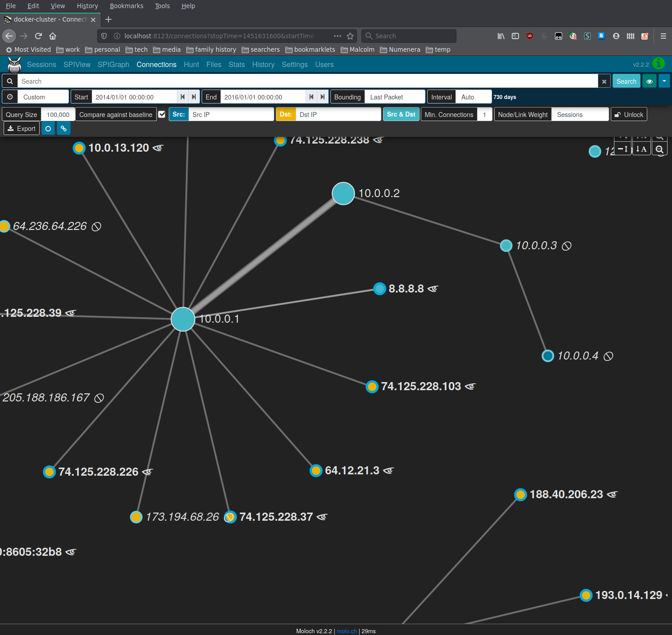Uncheck the Compare against baseline checkbox
The image size is (672, 635).
162,114
